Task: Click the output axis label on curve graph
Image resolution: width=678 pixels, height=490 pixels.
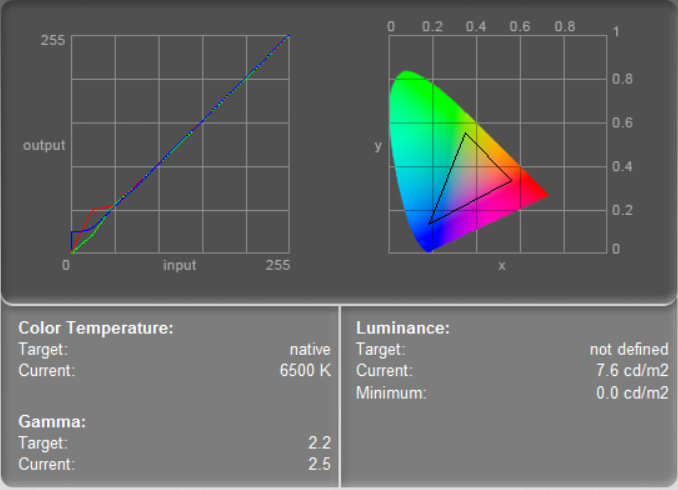Action: (44, 145)
